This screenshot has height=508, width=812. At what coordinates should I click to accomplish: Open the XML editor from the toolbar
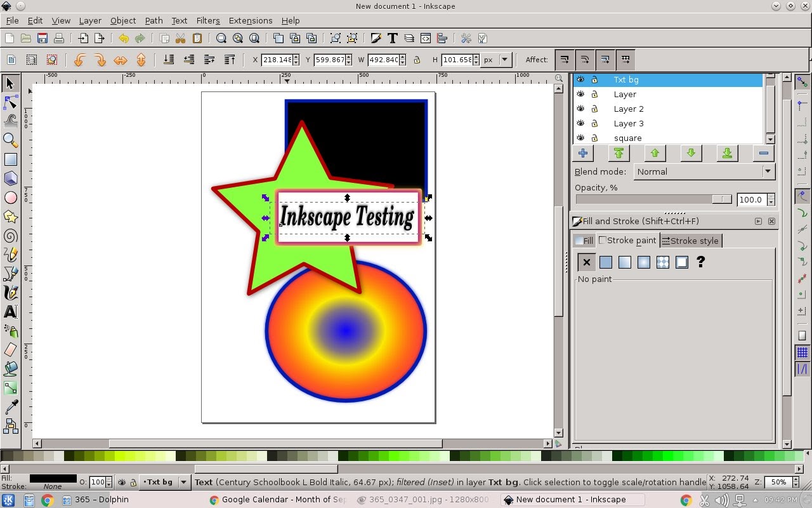click(426, 38)
